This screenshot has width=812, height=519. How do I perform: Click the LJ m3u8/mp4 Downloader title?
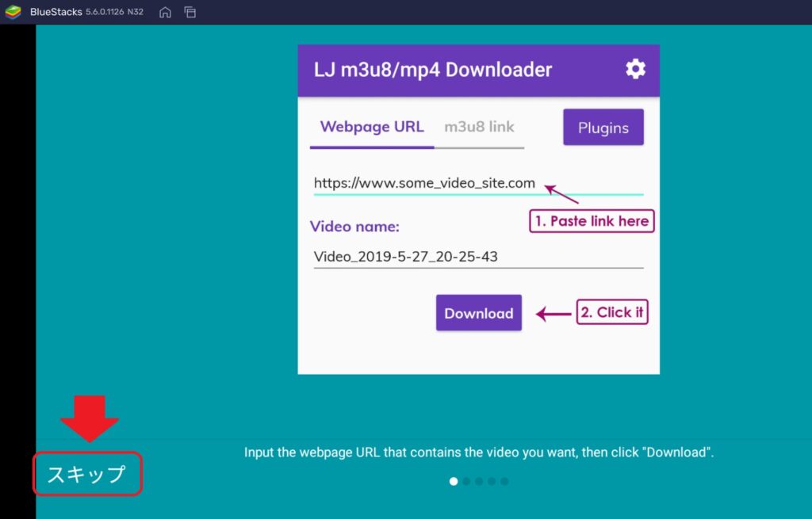click(x=432, y=70)
